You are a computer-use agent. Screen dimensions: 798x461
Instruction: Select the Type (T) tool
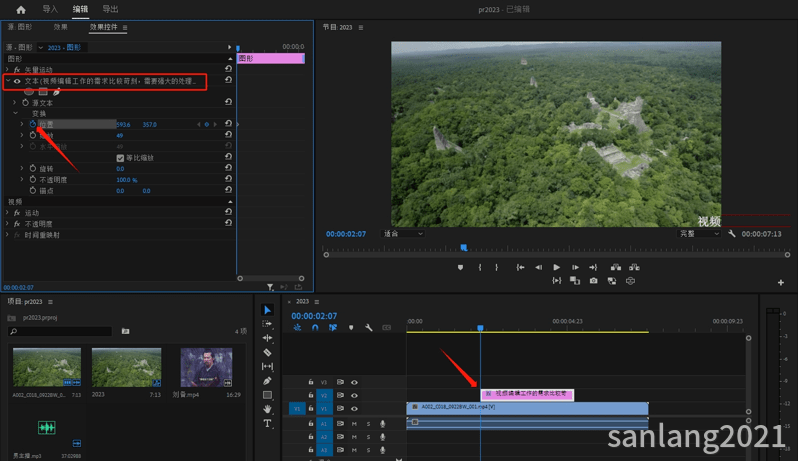[x=267, y=423]
